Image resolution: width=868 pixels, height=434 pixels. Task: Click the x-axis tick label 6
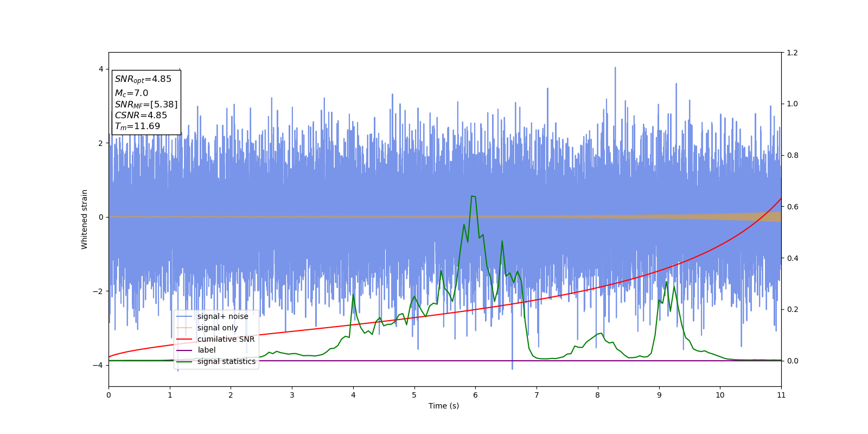(x=475, y=395)
